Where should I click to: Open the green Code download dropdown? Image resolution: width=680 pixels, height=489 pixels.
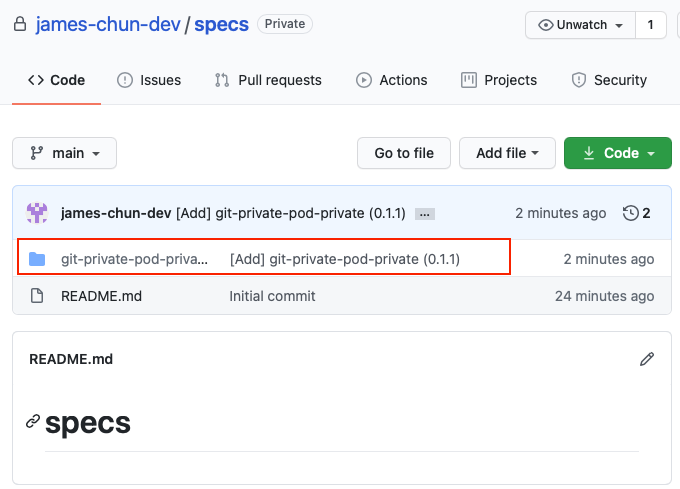click(618, 153)
